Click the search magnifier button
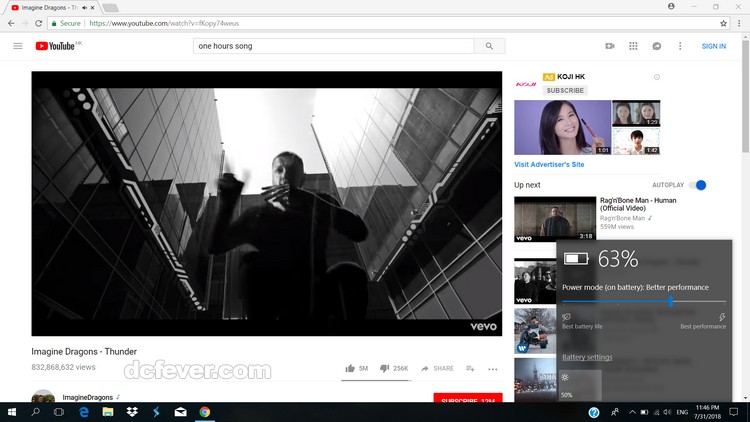750x422 pixels. [489, 46]
